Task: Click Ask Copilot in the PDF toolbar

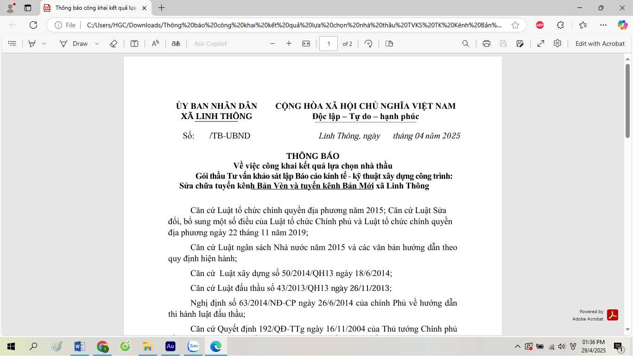Action: coord(210,44)
